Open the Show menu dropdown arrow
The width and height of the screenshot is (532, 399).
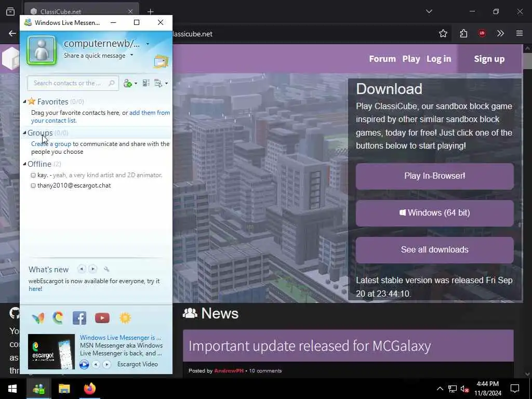pyautogui.click(x=166, y=84)
